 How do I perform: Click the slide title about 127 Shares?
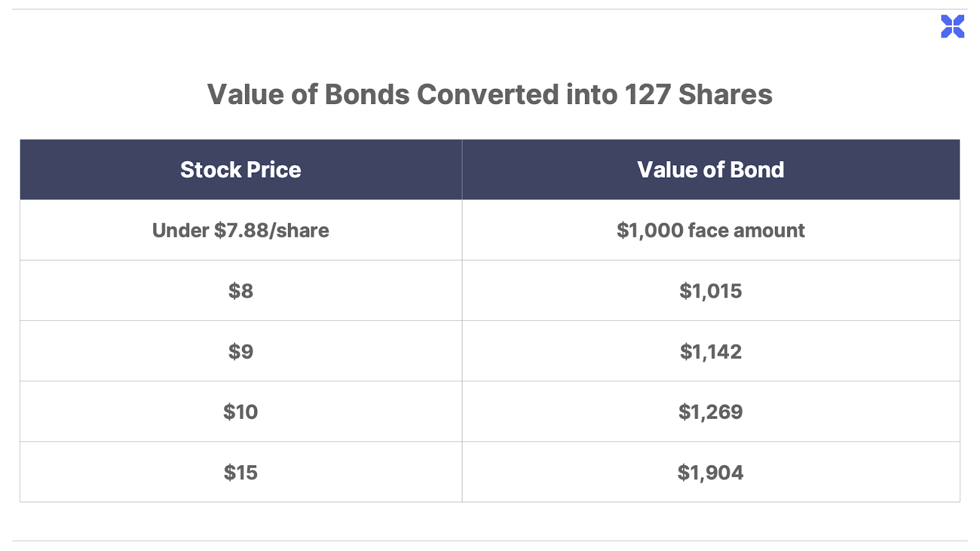point(489,95)
